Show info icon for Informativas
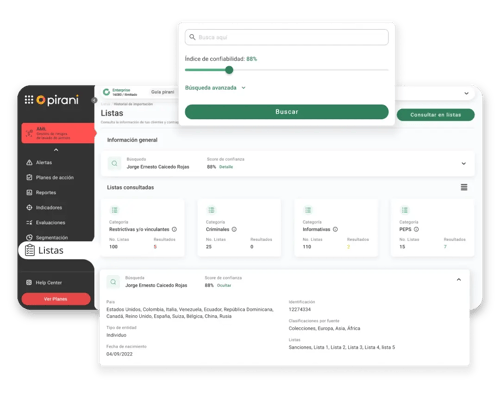The height and width of the screenshot is (393, 500). pyautogui.click(x=335, y=229)
